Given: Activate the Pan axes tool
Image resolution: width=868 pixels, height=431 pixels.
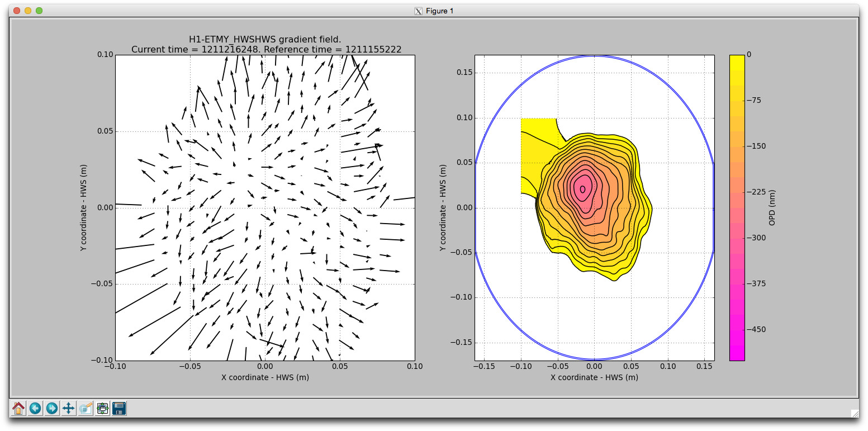Looking at the screenshot, I should (x=69, y=409).
